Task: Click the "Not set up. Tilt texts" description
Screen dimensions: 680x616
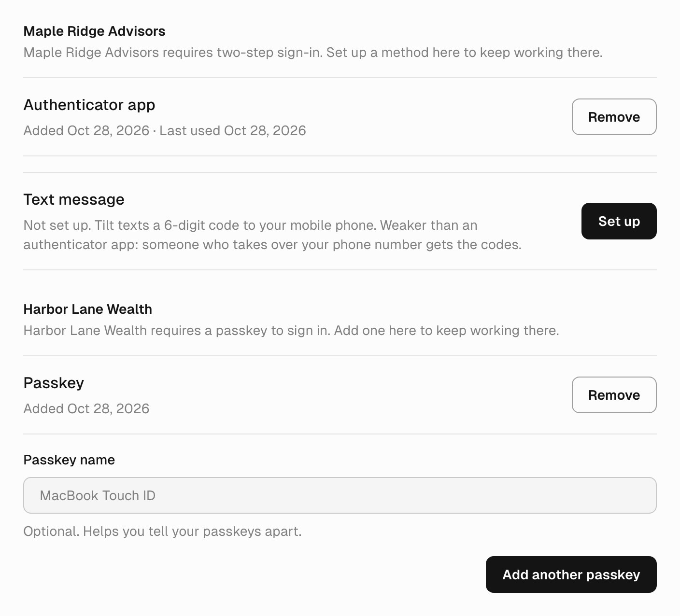Action: tap(272, 235)
